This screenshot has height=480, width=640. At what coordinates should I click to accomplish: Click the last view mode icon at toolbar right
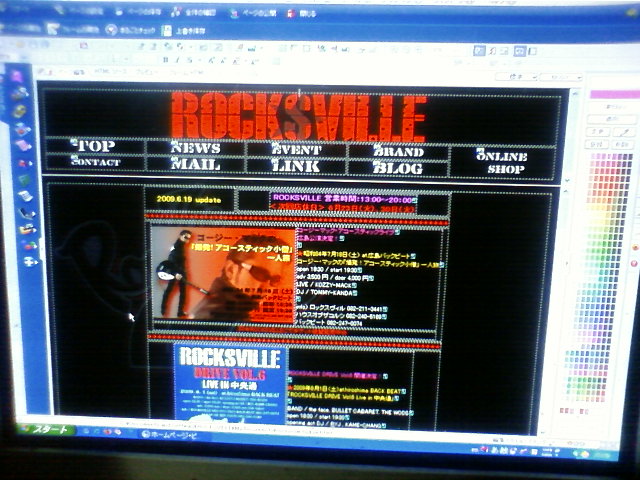[x=532, y=51]
